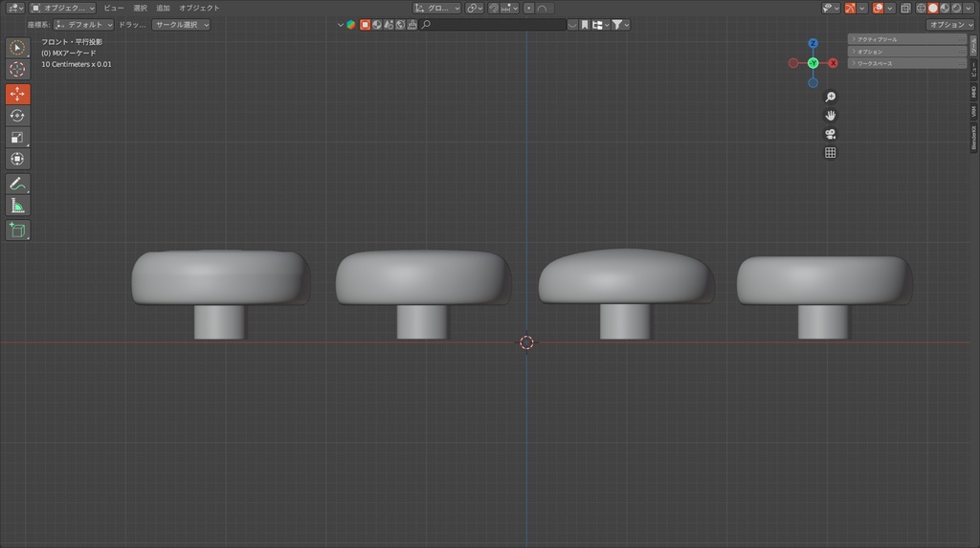Open the shading options dropdown arrow
Screen dimensions: 980x548
tap(969, 8)
